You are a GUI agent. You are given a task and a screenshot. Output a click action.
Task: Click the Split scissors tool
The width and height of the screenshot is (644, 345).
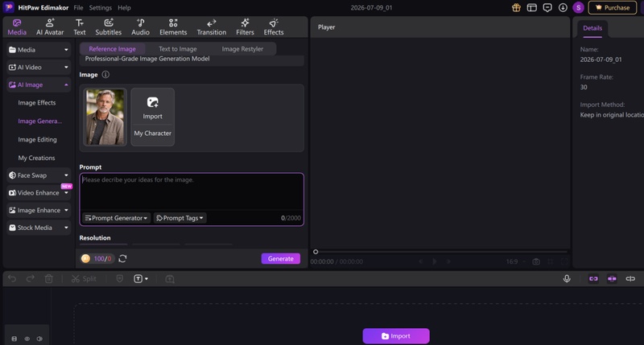tap(84, 279)
